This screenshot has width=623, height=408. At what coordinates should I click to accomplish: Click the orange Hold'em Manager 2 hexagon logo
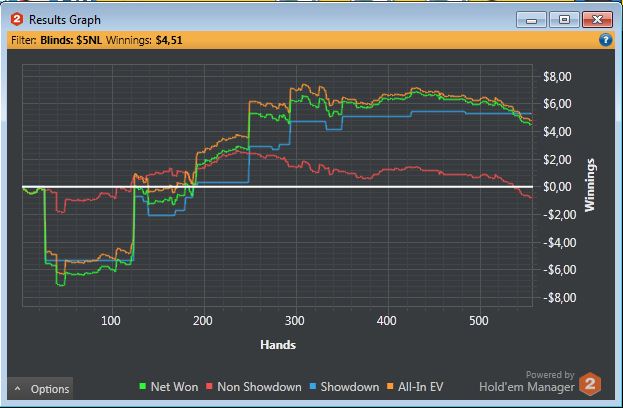(590, 384)
